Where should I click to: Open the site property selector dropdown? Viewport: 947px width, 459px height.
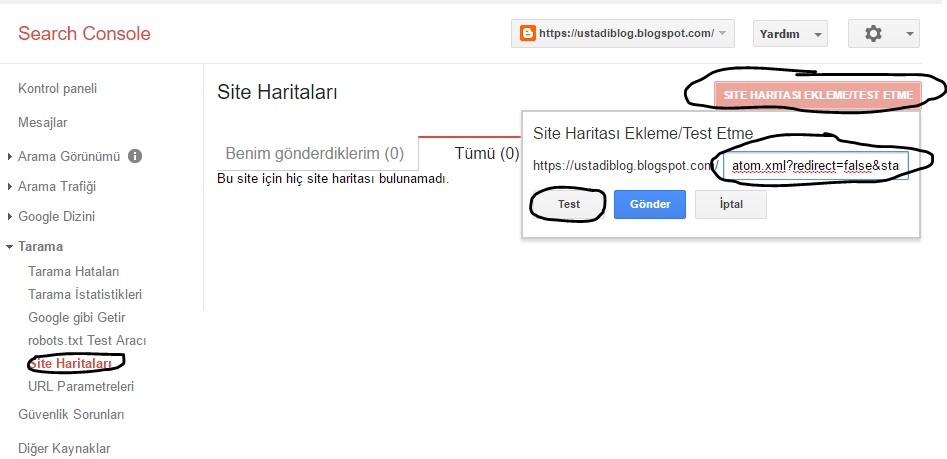623,34
